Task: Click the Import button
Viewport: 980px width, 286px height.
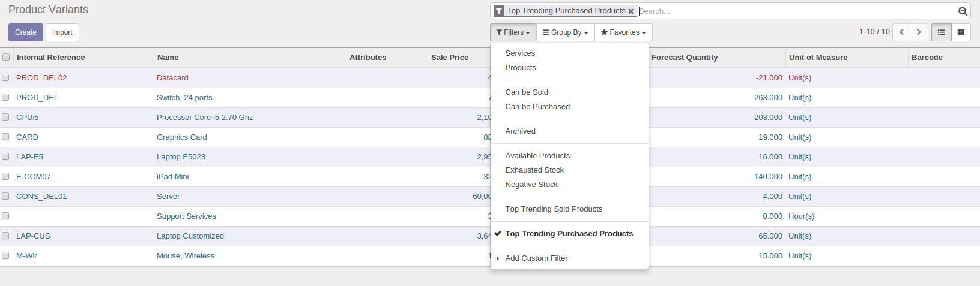Action: [x=62, y=32]
